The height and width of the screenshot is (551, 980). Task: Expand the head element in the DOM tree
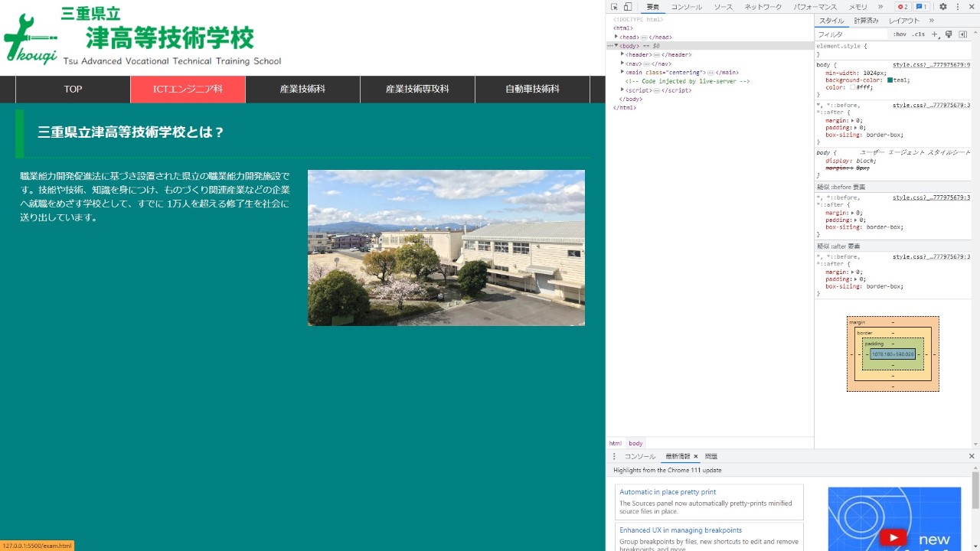[616, 37]
